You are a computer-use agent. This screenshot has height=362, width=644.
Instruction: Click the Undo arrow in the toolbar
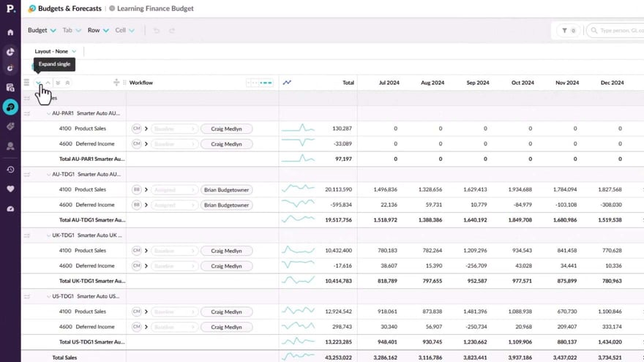point(157,31)
